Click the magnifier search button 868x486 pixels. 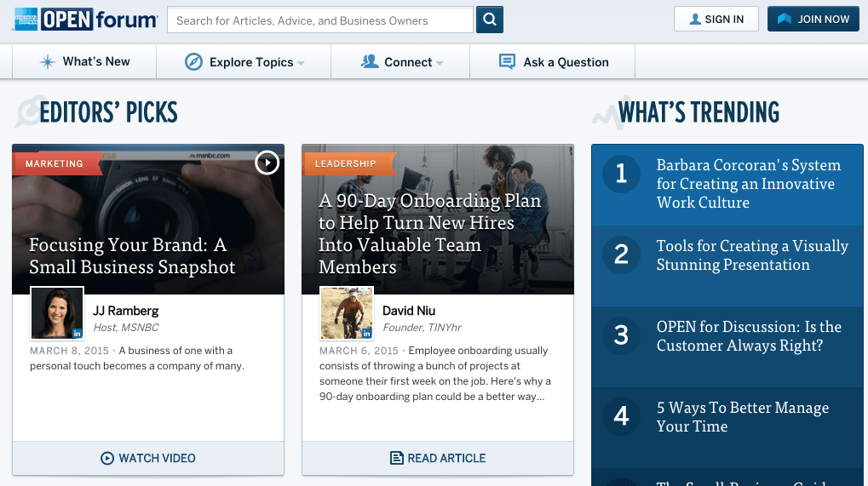click(489, 20)
